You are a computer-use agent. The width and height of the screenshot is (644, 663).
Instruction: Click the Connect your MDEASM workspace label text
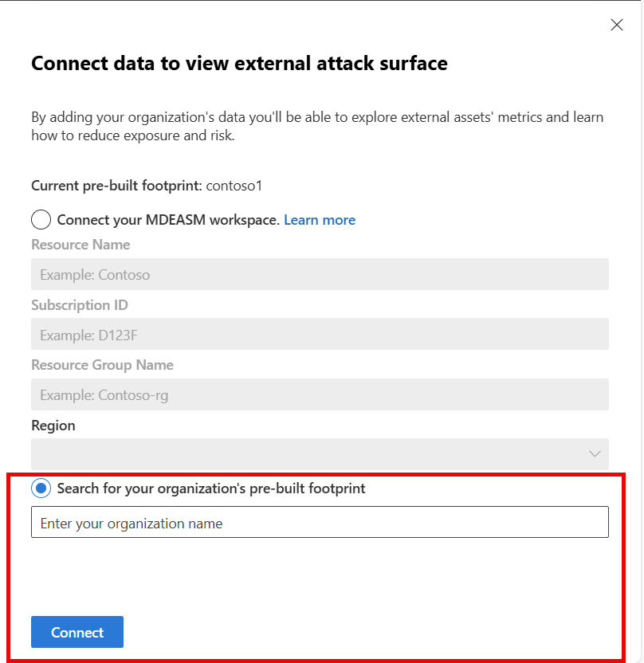168,220
